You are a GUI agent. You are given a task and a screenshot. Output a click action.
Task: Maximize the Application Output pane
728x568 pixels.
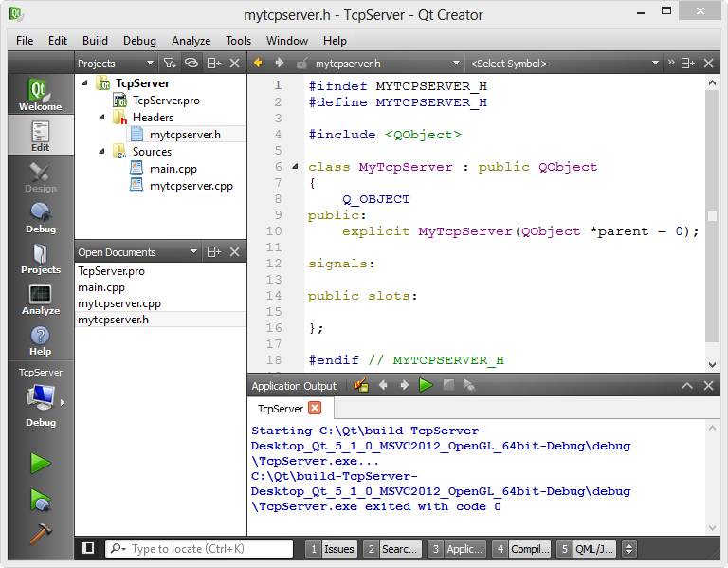(687, 386)
